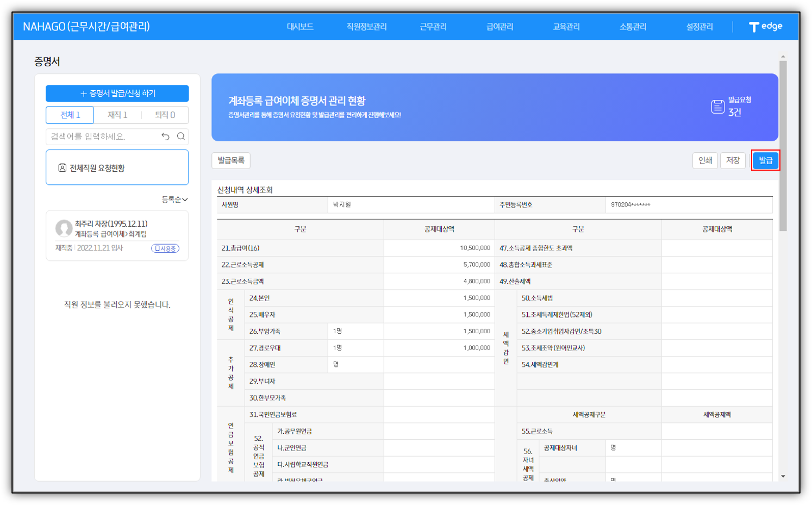
Task: Open the 대시보드 menu
Action: click(x=300, y=27)
